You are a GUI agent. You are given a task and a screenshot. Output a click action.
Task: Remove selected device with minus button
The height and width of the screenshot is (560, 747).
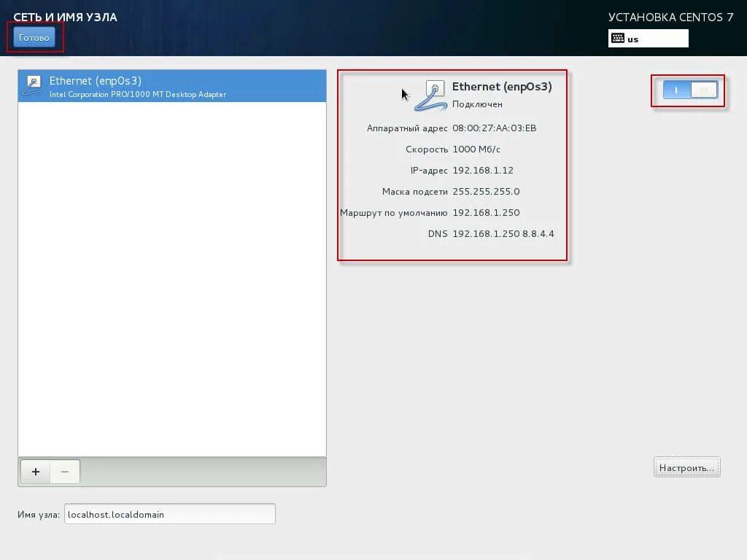(65, 472)
